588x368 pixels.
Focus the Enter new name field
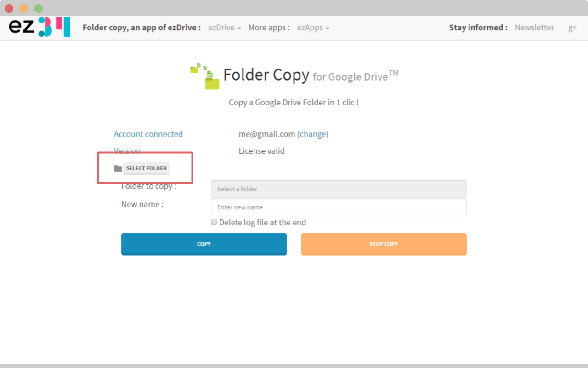coord(339,207)
